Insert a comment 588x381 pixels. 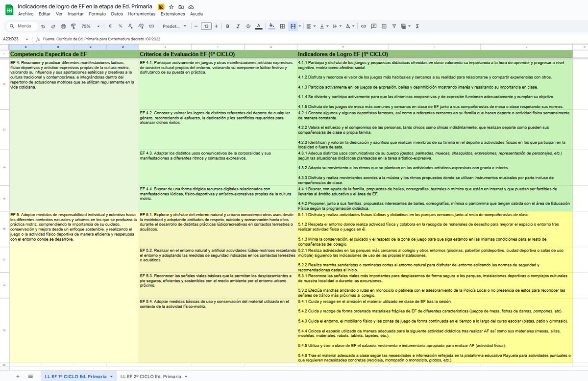[374, 26]
